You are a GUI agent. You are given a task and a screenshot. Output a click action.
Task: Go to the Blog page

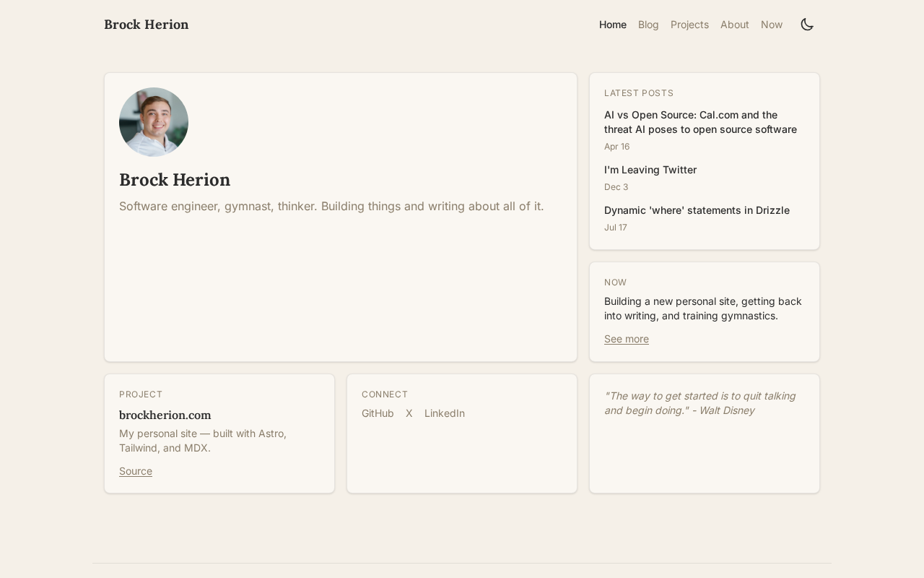coord(648,25)
